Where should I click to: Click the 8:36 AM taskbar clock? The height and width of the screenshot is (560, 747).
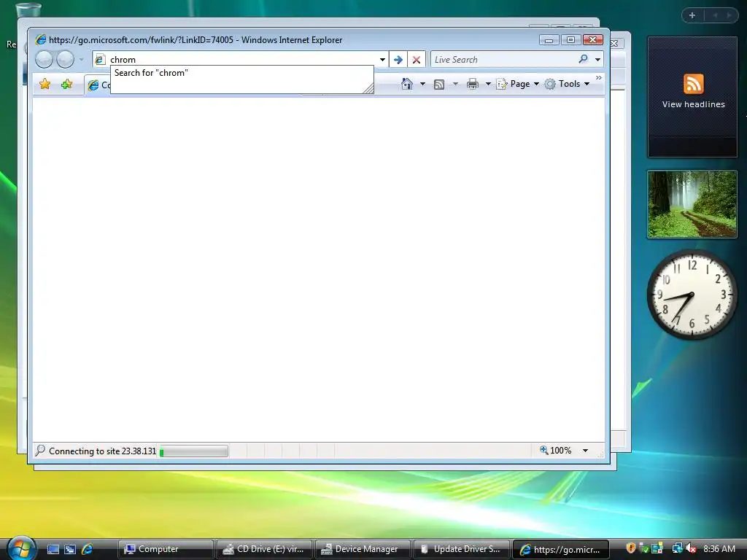pos(719,548)
